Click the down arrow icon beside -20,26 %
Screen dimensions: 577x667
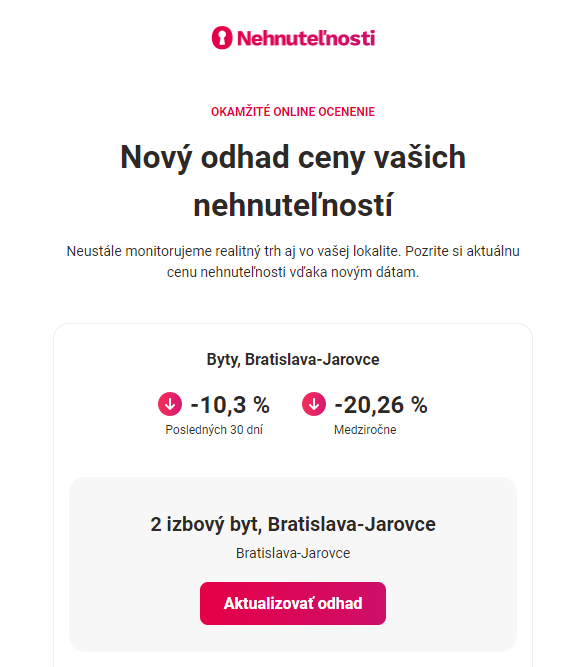pos(314,404)
